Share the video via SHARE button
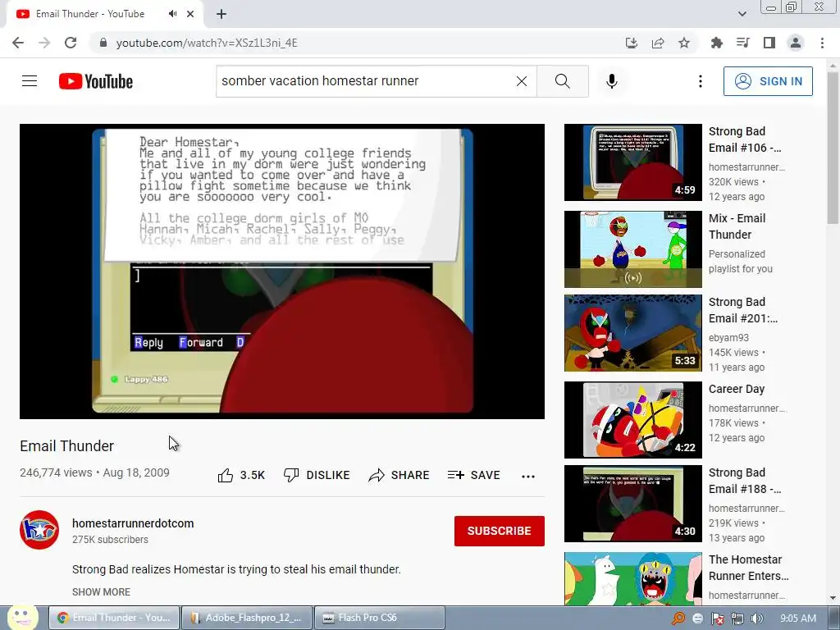The image size is (840, 630). tap(399, 475)
